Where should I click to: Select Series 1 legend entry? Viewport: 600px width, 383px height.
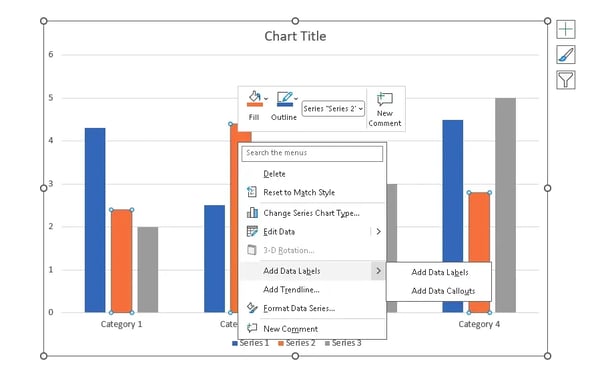(251, 343)
